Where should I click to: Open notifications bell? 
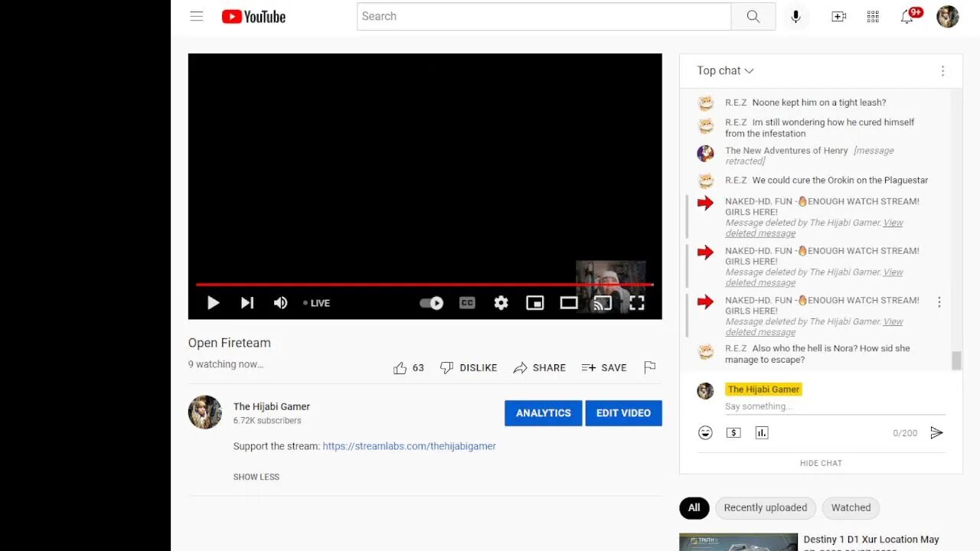(909, 16)
